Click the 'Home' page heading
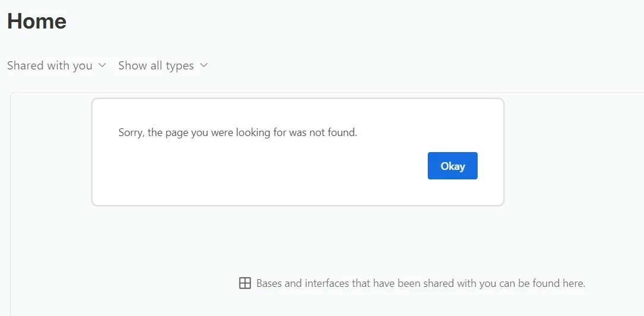The height and width of the screenshot is (316, 644). pos(37,21)
